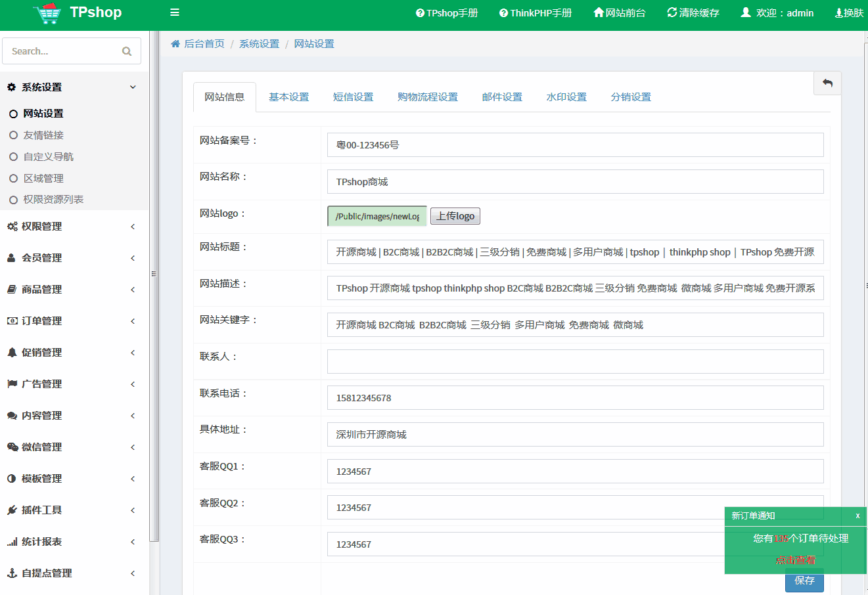Click the back arrow return button

click(827, 83)
